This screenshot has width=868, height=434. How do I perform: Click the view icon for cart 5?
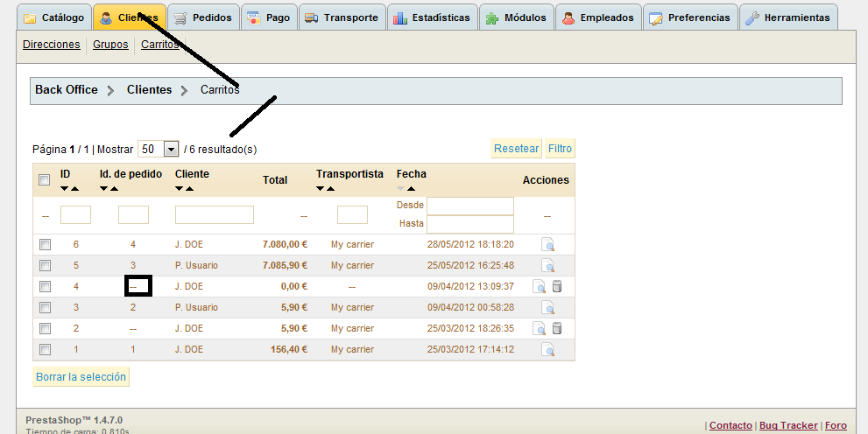[x=547, y=265]
